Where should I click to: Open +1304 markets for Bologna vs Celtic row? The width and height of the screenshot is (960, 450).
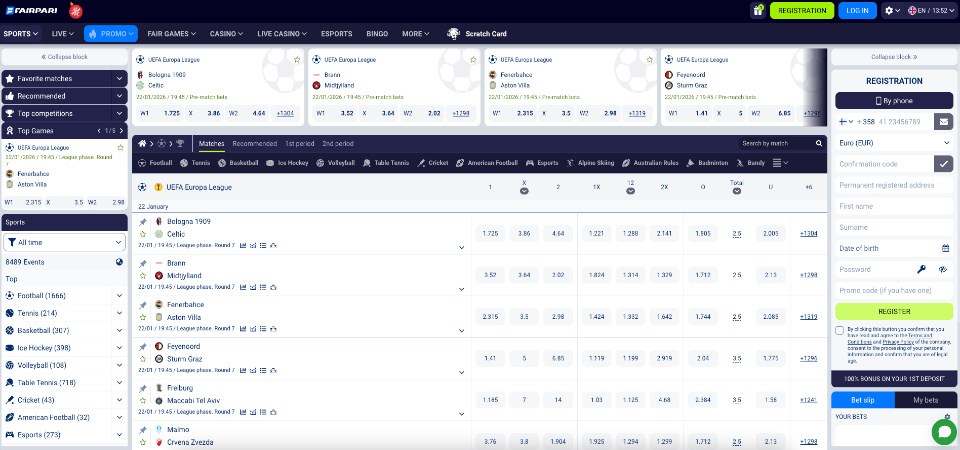point(808,233)
